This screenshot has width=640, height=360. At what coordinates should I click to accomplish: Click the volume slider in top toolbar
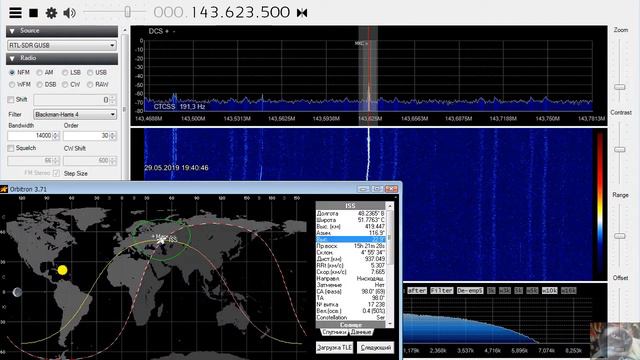[x=128, y=12]
